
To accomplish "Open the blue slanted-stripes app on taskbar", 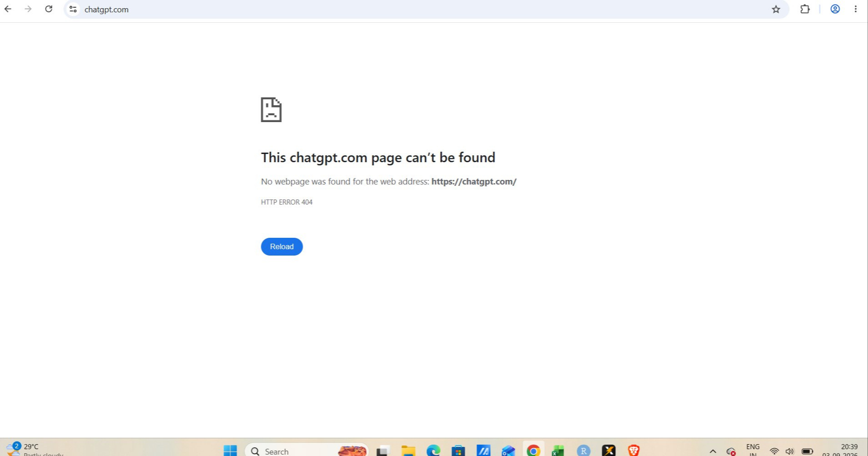I will pos(483,451).
